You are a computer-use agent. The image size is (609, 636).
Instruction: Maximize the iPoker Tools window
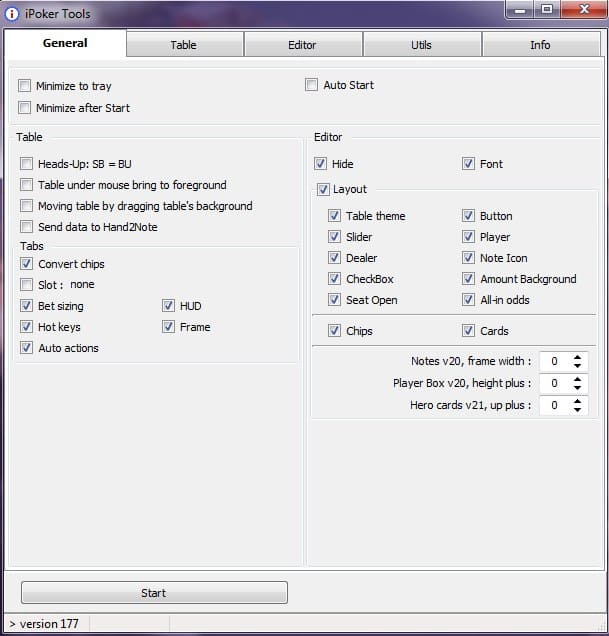click(x=547, y=9)
